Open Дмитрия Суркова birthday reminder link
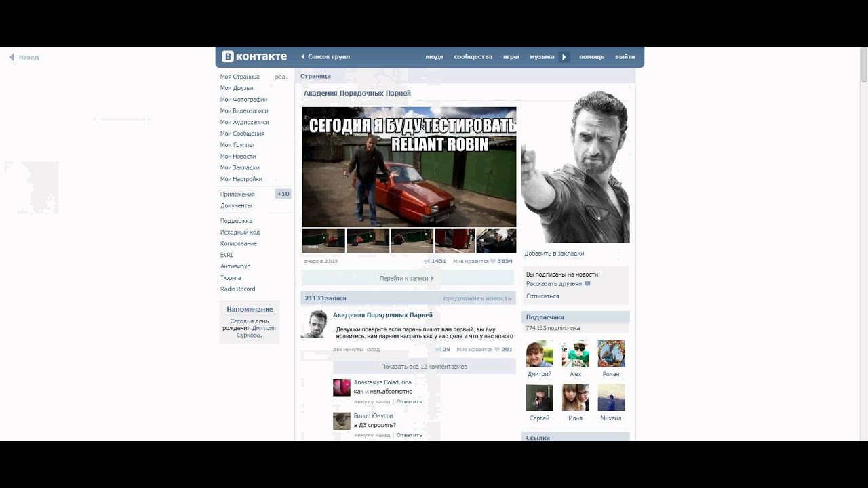Image resolution: width=868 pixels, height=488 pixels. (256, 331)
